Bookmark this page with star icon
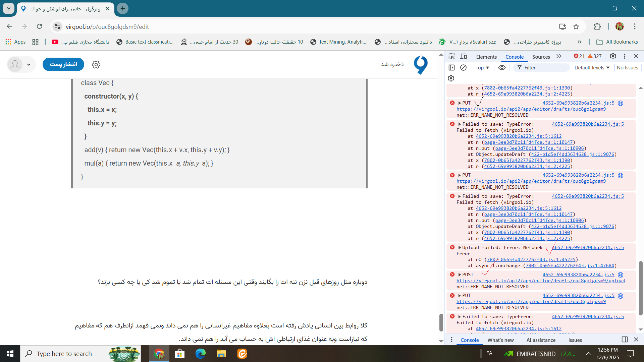The width and height of the screenshot is (644, 362). tap(576, 27)
